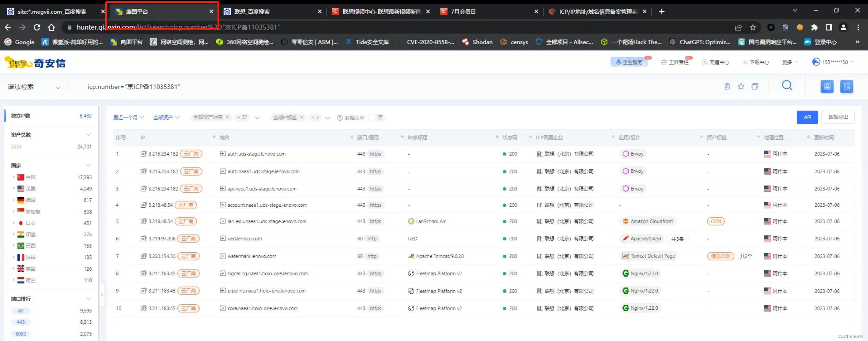
Task: Filter by port 80 tag in sidebar
Action: [21, 311]
